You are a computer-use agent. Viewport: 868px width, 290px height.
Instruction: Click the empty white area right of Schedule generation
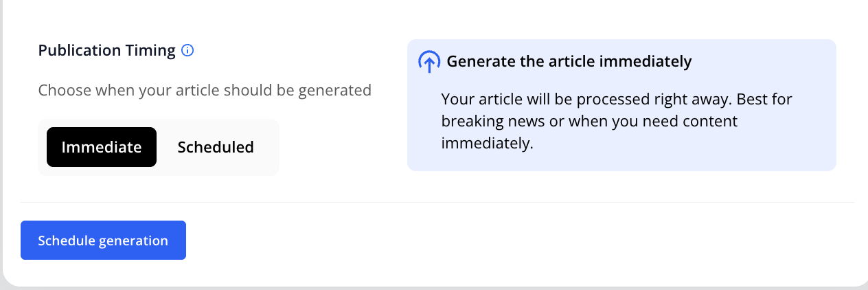pos(481,241)
